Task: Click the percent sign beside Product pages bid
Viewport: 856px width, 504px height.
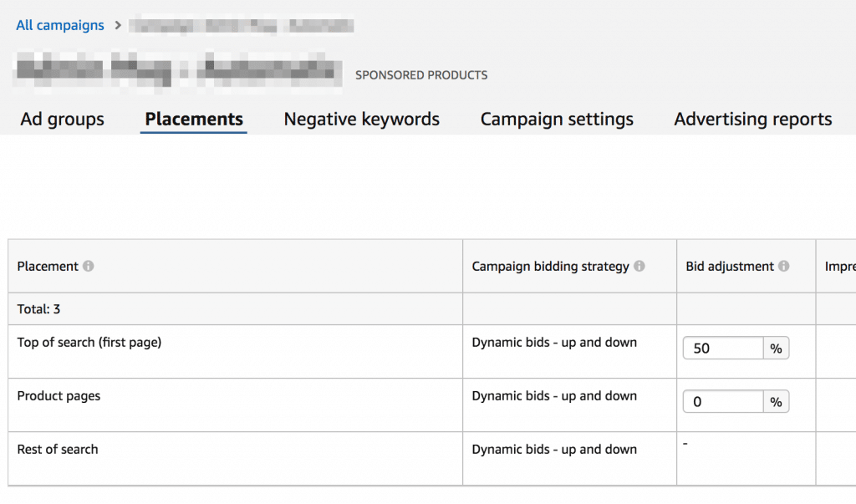Action: [x=777, y=402]
